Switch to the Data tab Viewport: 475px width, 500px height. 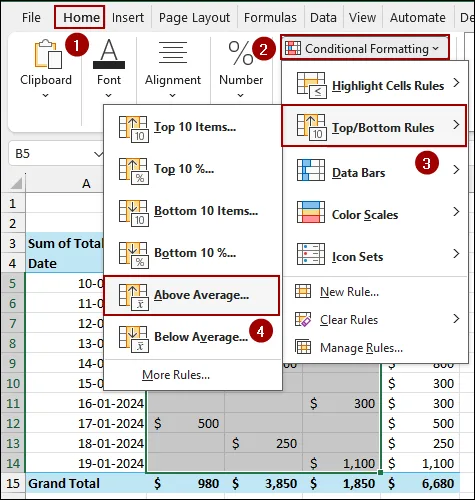point(323,17)
